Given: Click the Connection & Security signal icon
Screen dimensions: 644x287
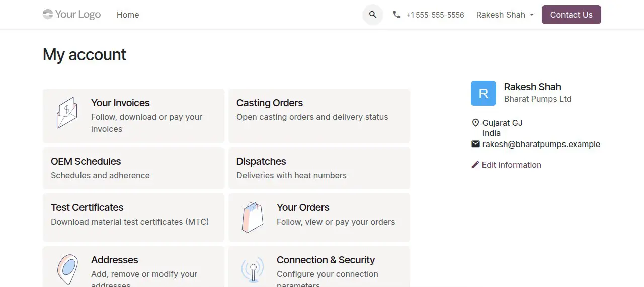Looking at the screenshot, I should pos(253,270).
